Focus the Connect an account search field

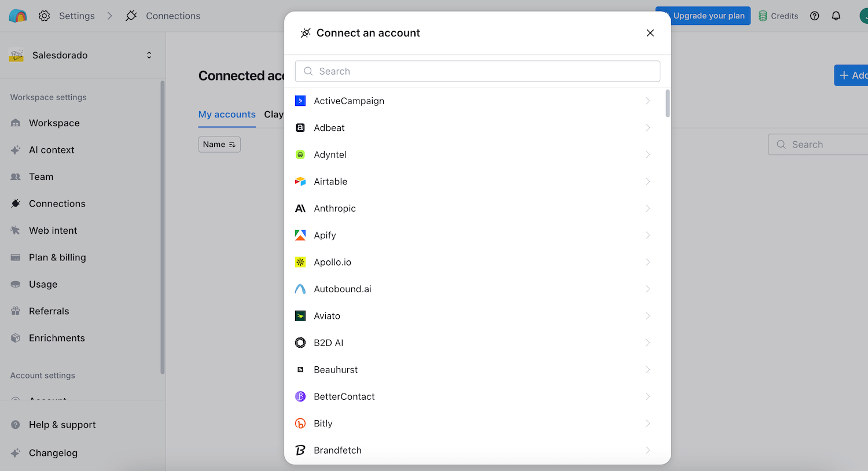click(x=477, y=71)
